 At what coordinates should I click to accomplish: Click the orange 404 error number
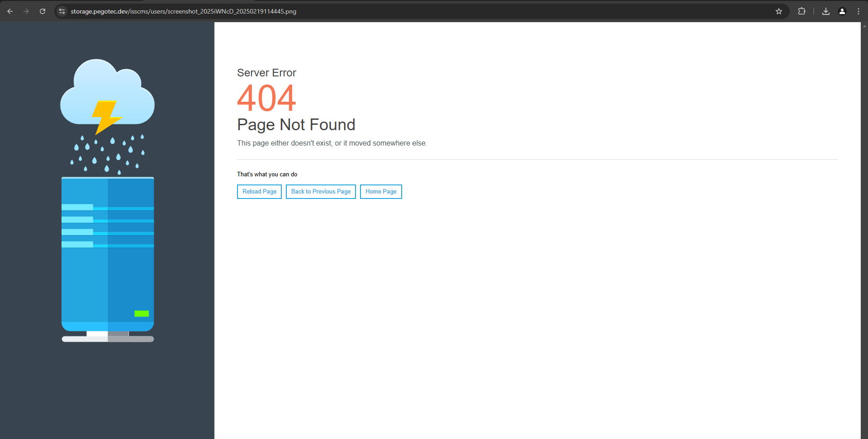pyautogui.click(x=266, y=98)
